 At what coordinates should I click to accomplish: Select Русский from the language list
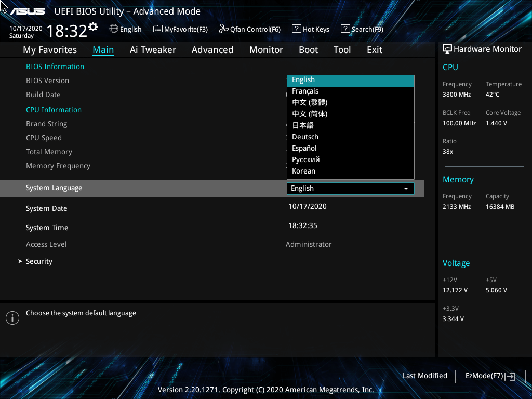[351, 160]
